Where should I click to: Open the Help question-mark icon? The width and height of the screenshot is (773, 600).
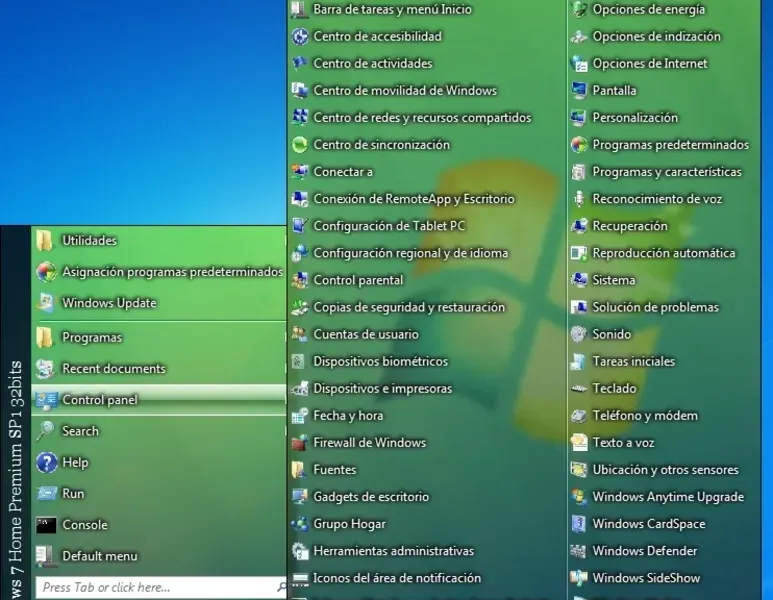pos(46,462)
